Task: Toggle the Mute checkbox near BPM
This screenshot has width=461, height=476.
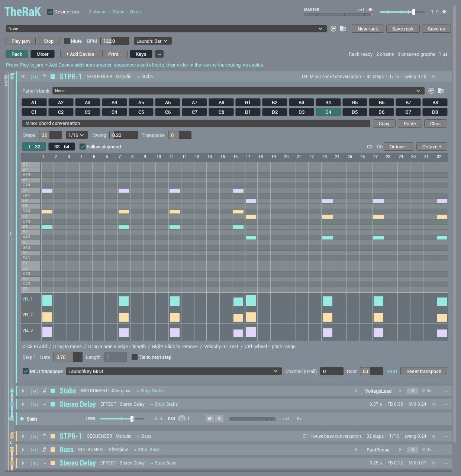Action: [x=67, y=41]
